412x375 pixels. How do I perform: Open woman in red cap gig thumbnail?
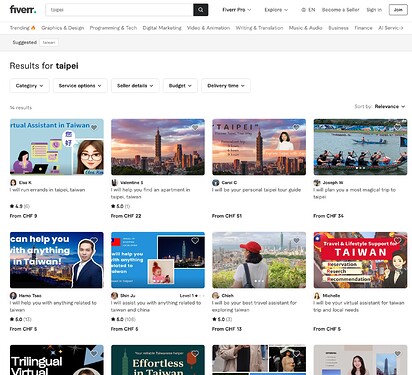[259, 260]
